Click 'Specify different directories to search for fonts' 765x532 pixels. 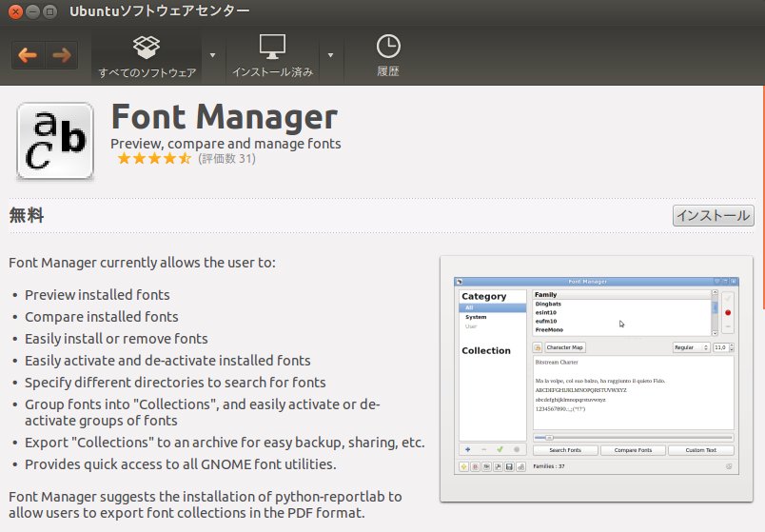(175, 383)
